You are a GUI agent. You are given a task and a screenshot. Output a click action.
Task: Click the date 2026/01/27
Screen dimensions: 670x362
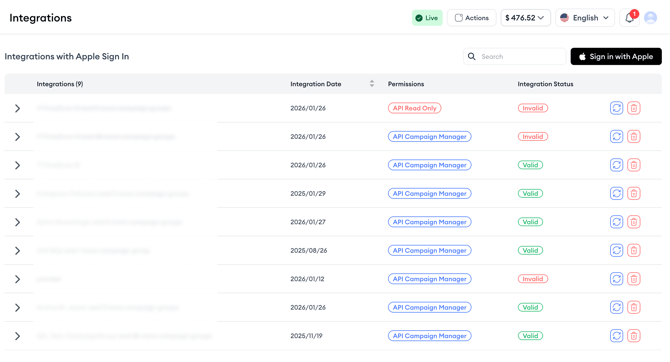click(308, 222)
